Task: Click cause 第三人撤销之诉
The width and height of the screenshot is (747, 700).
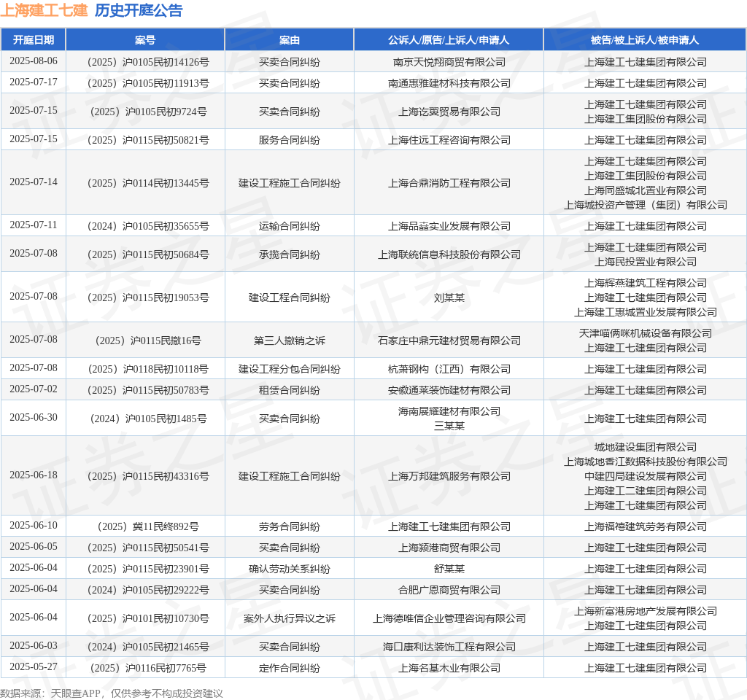Action: point(289,341)
